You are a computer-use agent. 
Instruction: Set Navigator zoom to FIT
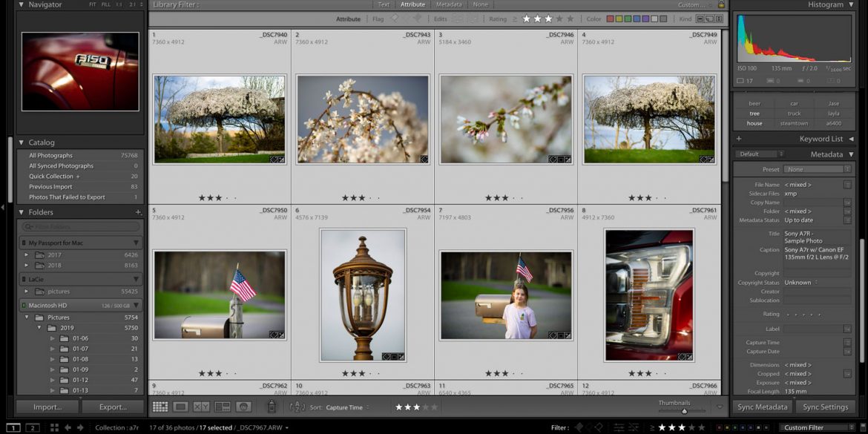[x=93, y=4]
